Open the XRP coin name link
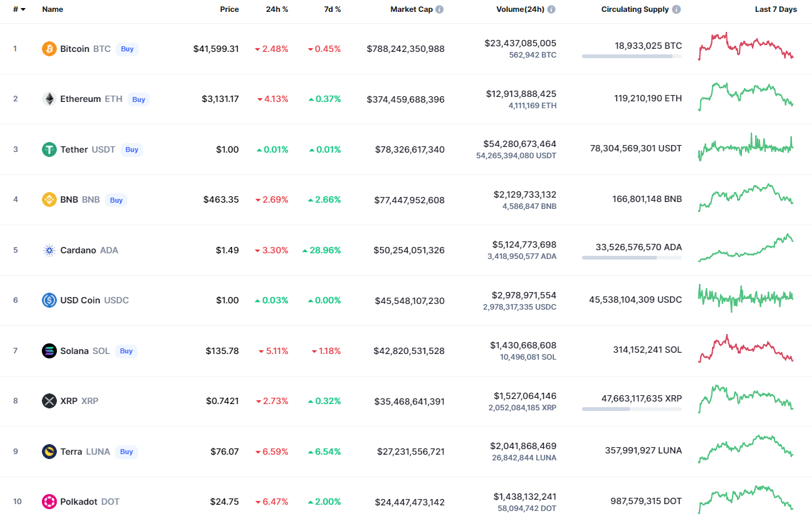The image size is (812, 521). coord(69,401)
